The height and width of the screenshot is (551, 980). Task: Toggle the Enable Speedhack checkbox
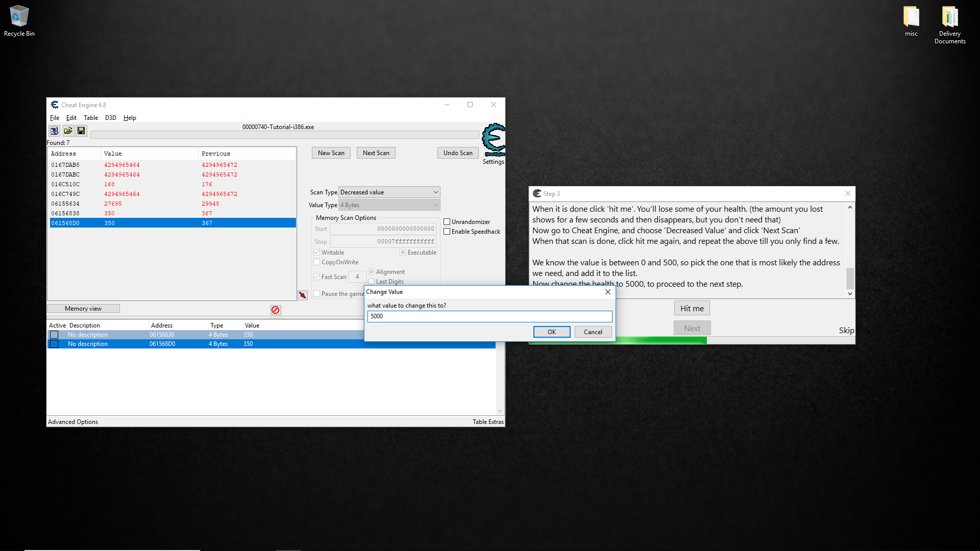[447, 232]
